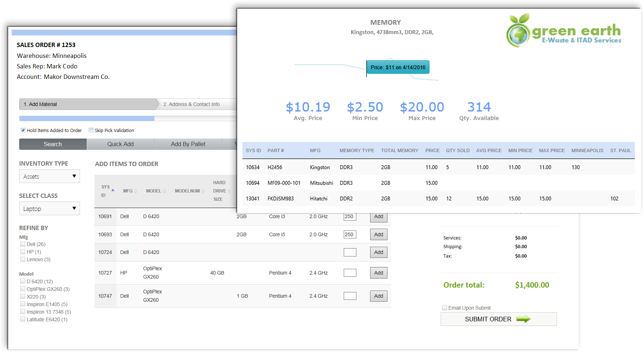Click the SALES ORDER # 1253 heading
The width and height of the screenshot is (644, 352).
(x=46, y=45)
